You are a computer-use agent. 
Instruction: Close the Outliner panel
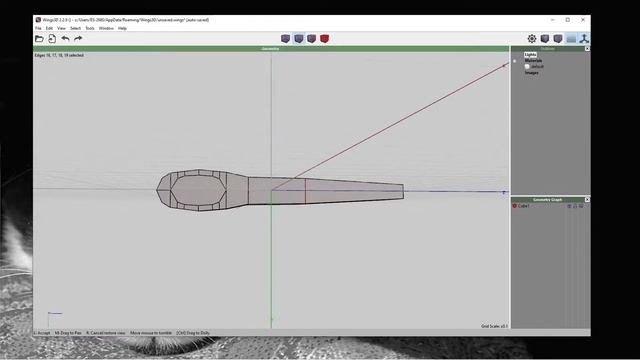(587, 49)
